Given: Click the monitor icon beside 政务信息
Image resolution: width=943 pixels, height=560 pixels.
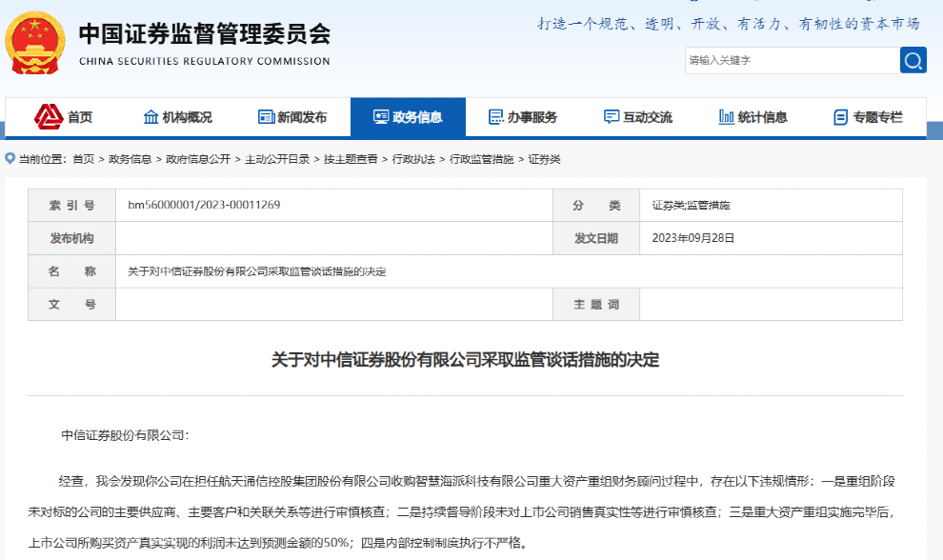Looking at the screenshot, I should pos(381,117).
